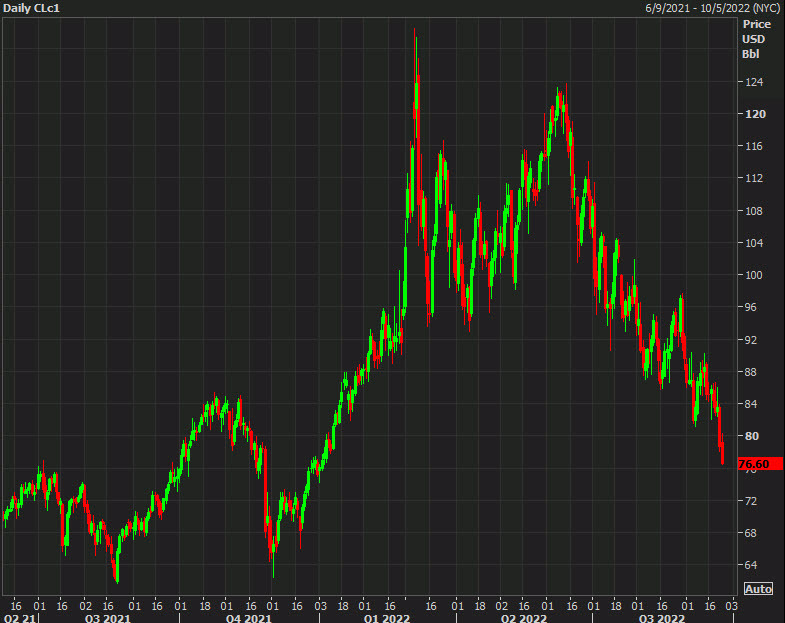The width and height of the screenshot is (785, 623).
Task: Click the Price axis label
Action: 756,24
